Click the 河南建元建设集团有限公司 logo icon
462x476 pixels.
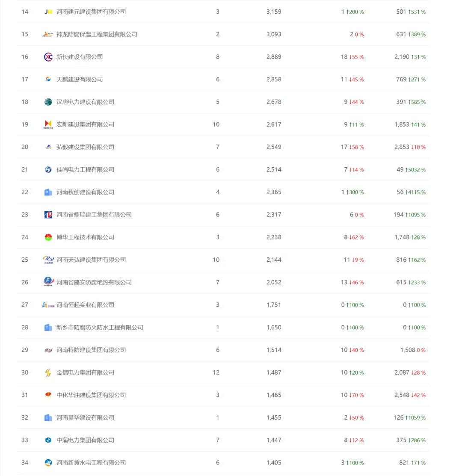[x=48, y=12]
